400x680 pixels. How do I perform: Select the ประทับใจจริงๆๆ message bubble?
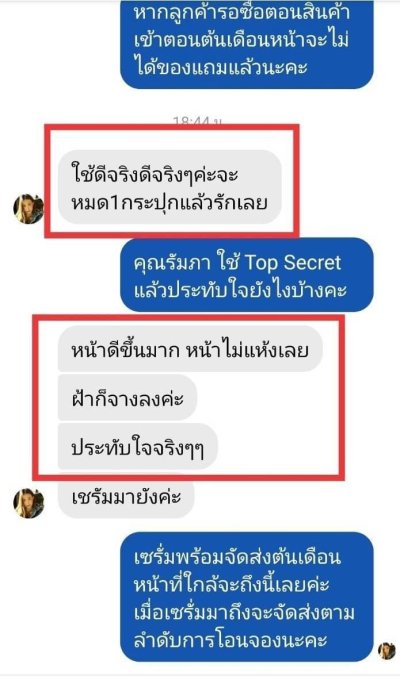[x=138, y=447]
